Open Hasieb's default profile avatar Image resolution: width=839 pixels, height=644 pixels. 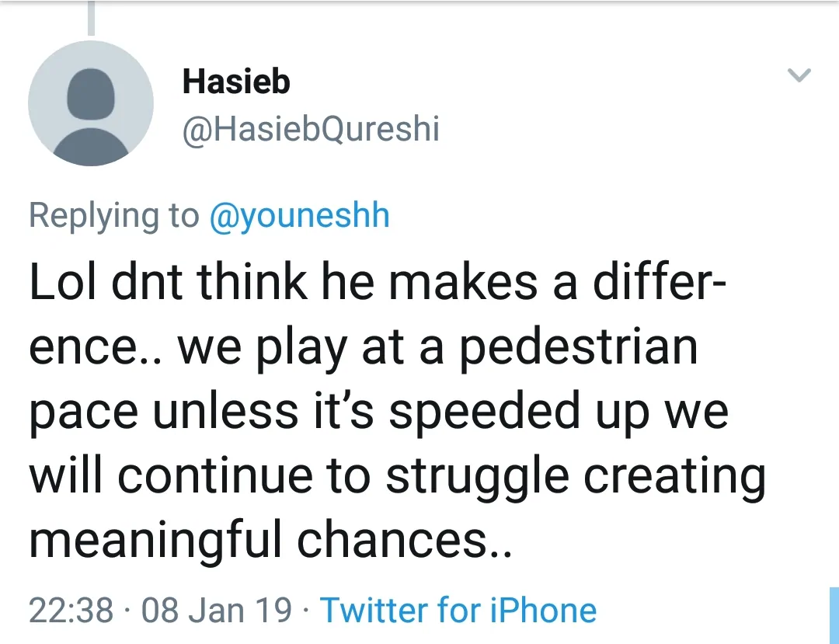click(91, 103)
